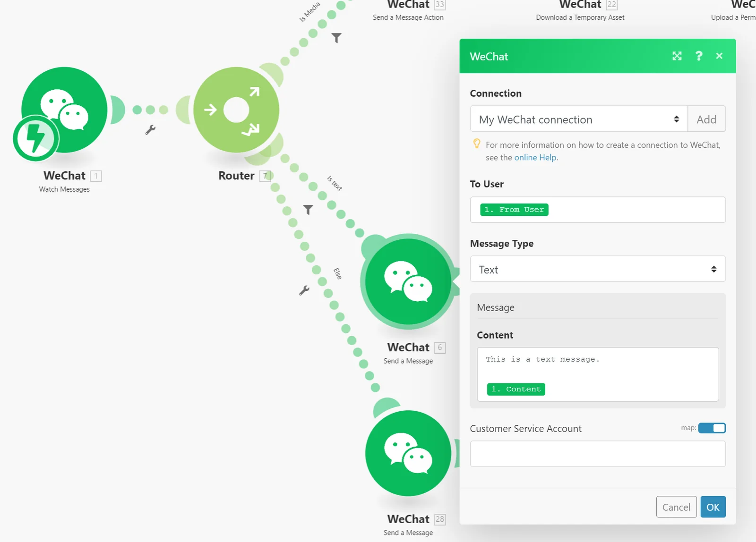Click the instant trigger lightning bolt badge

35,138
